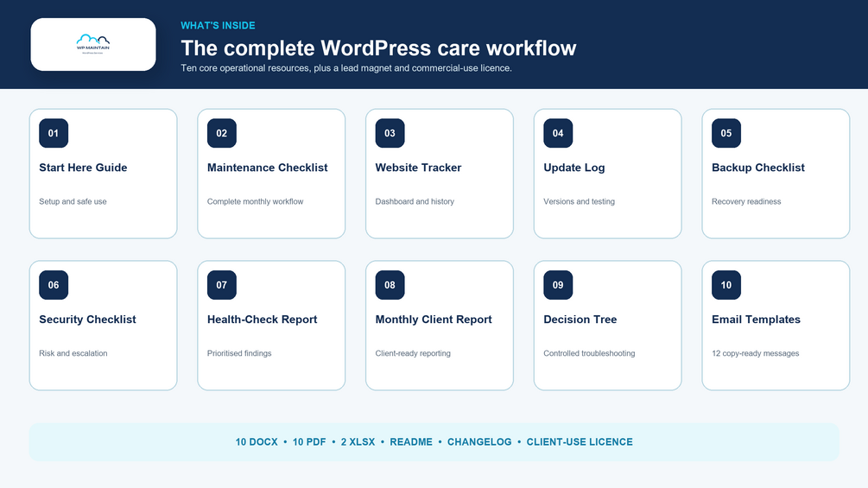The height and width of the screenshot is (488, 868).
Task: Click 'README' in footer bar
Action: coord(411,442)
